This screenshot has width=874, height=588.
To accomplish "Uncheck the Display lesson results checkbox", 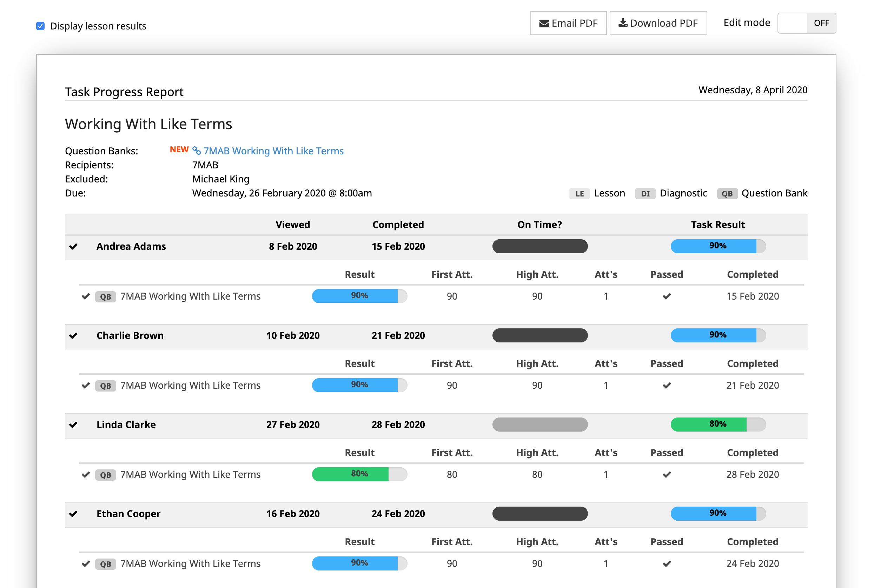I will tap(40, 26).
